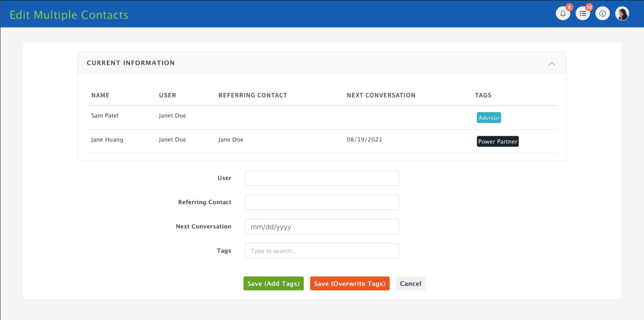This screenshot has height=320, width=644.
Task: Click the Sam Patel name cell
Action: click(105, 116)
